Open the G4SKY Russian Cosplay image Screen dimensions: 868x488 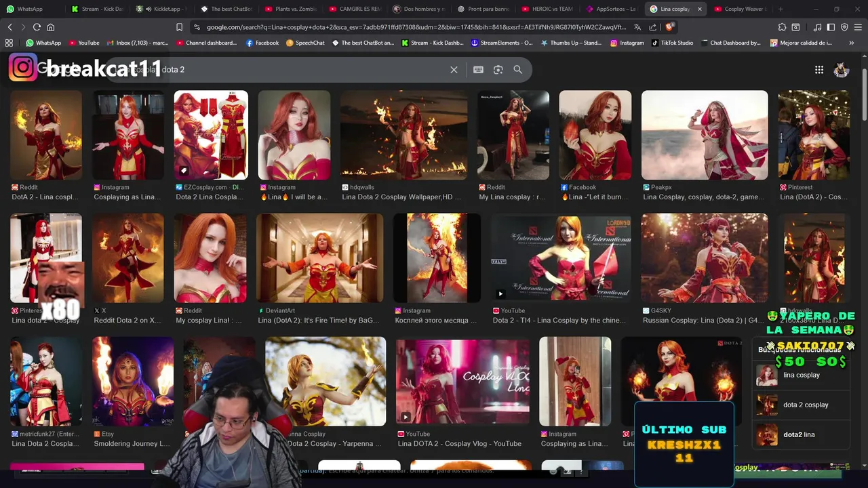coord(705,258)
